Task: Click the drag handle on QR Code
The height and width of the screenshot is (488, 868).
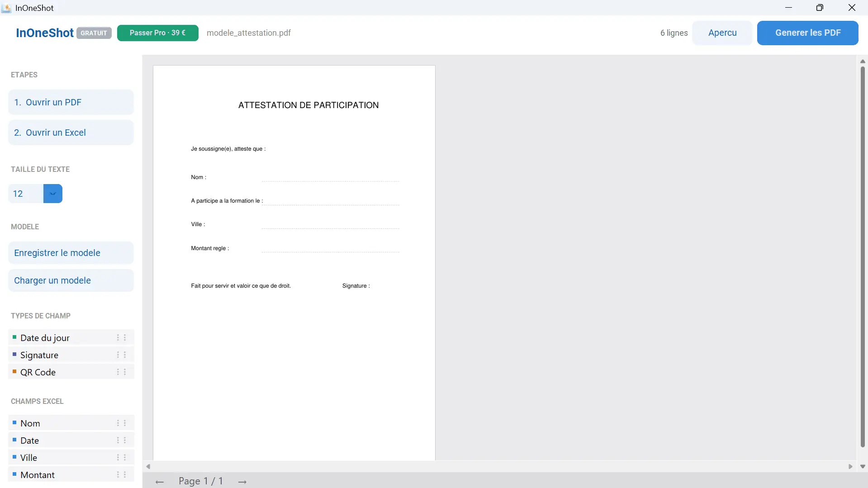Action: (x=121, y=372)
